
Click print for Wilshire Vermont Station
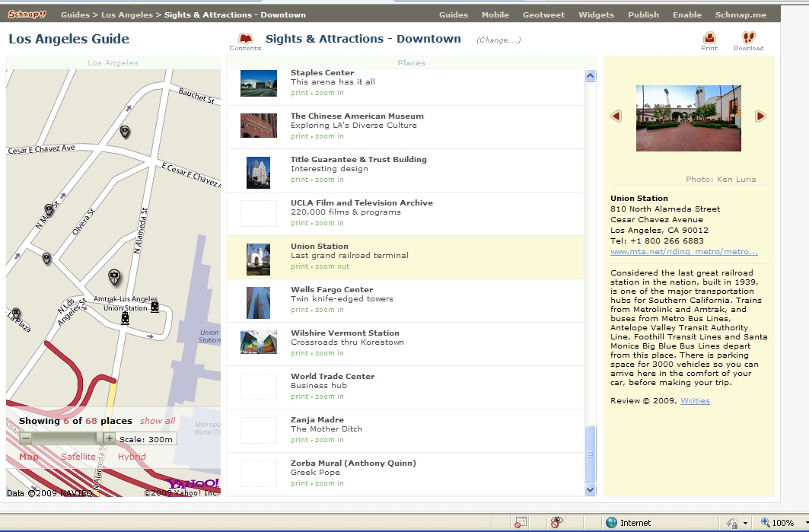(299, 353)
